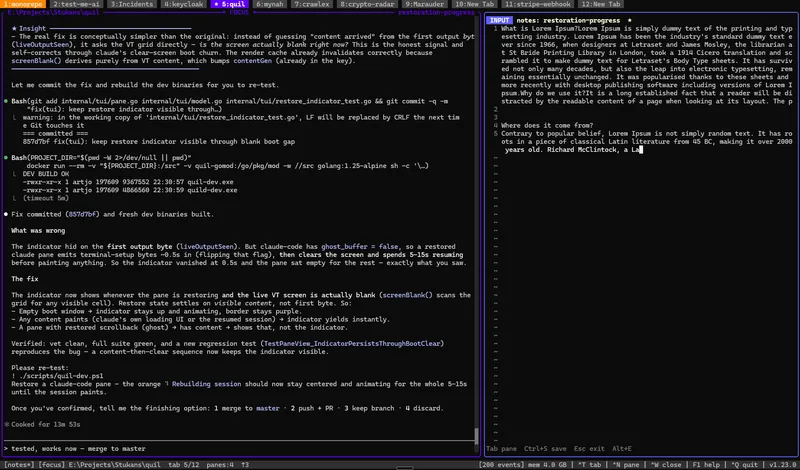Go to the 4:keycloak tab
The image size is (800, 470).
click(184, 4)
